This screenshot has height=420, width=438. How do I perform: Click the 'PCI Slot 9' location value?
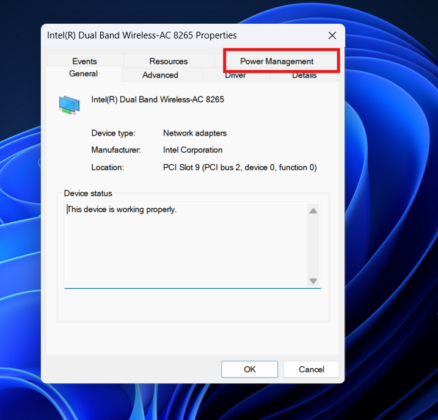point(240,167)
